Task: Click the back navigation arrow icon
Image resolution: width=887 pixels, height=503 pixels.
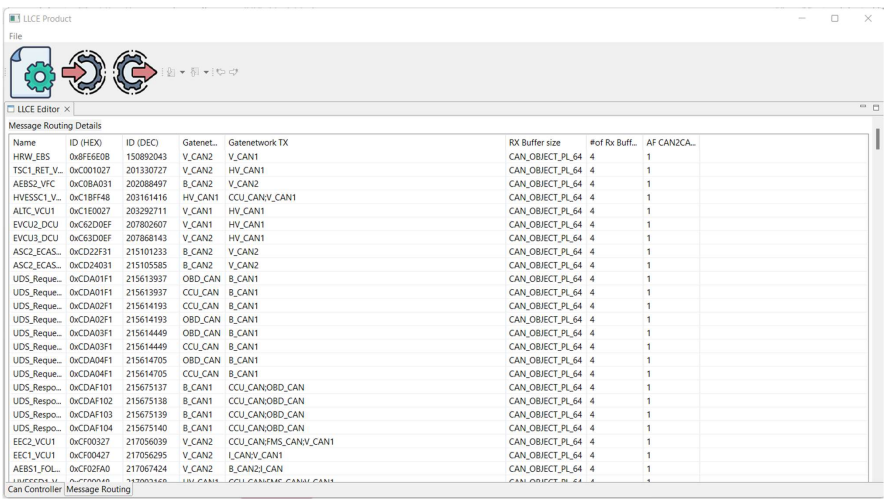Action: (220, 73)
